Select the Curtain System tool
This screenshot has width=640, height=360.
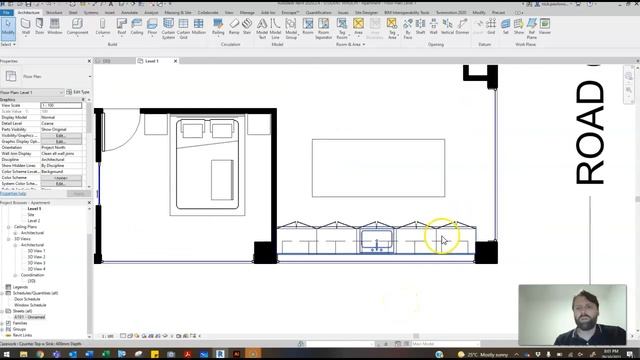coord(168,29)
